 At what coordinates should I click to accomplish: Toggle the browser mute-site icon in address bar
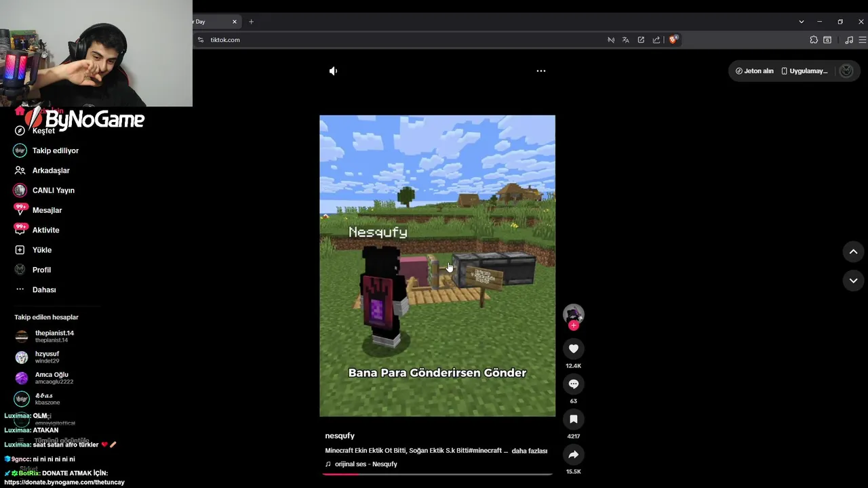pos(611,40)
